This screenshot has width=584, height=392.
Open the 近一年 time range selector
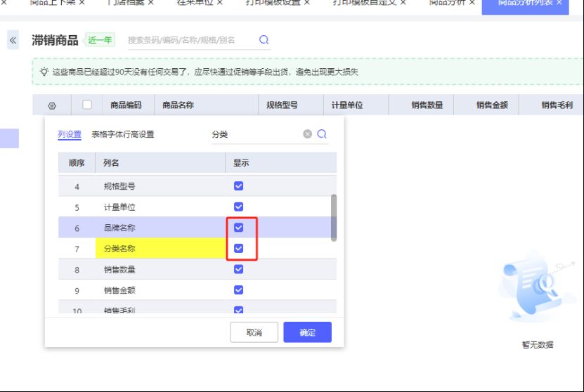[x=99, y=40]
